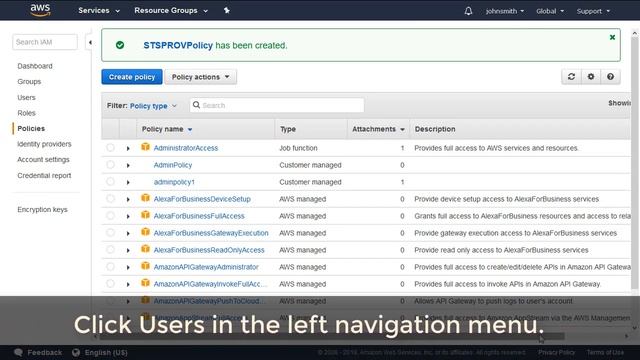Go to Dashboard in the sidebar
This screenshot has height=360, width=640.
(x=35, y=66)
